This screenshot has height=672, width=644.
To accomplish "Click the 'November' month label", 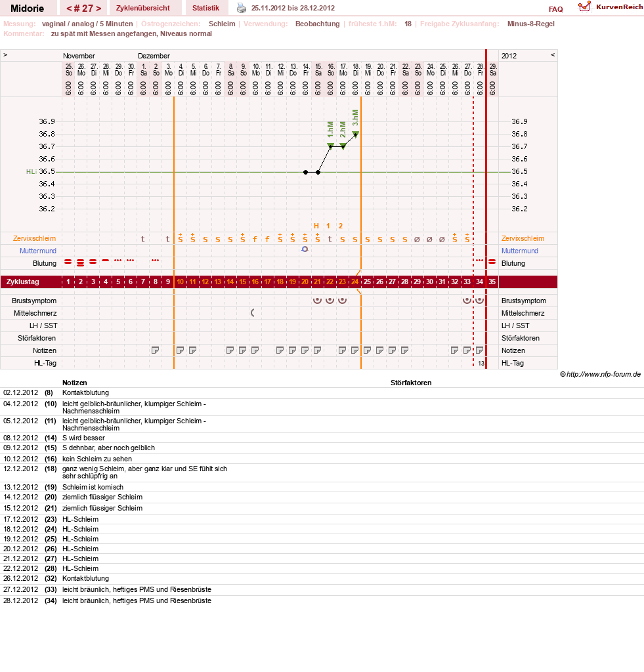I will point(79,56).
